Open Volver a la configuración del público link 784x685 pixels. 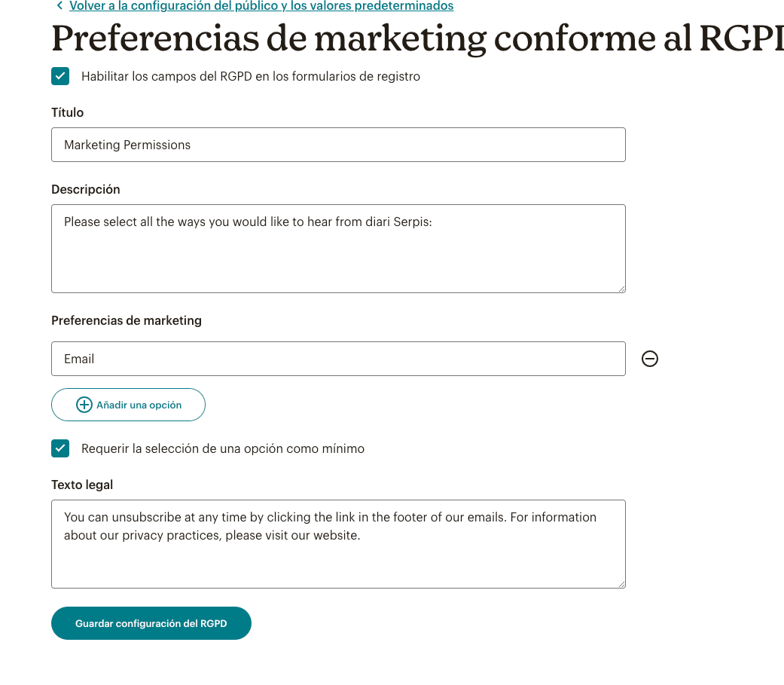pos(261,6)
